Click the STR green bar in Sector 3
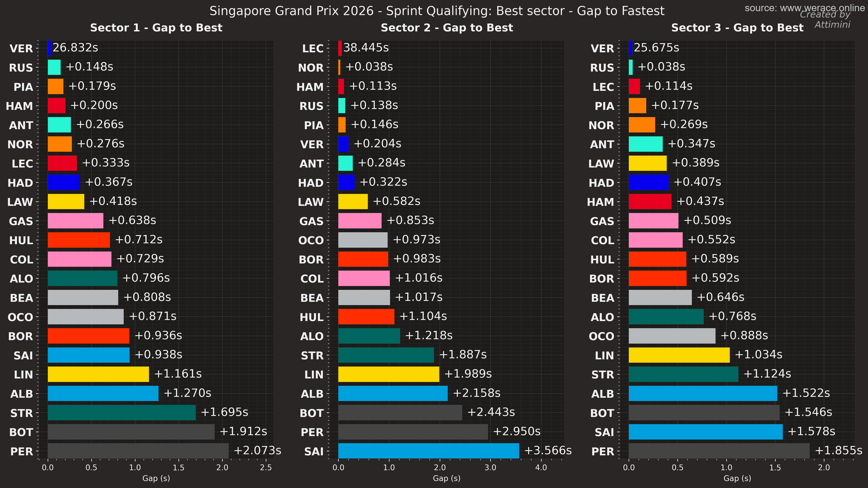Screen dimensions: 868x488 683,374
